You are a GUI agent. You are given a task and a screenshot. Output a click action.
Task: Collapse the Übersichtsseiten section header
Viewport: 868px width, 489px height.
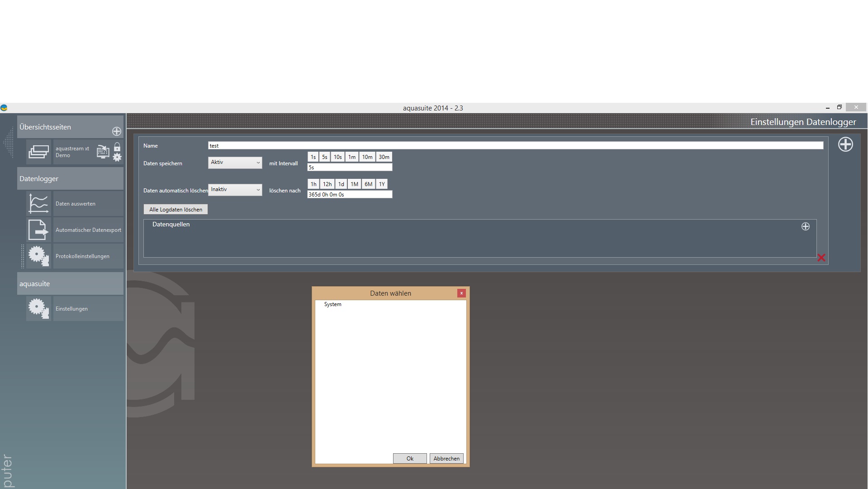(x=70, y=127)
